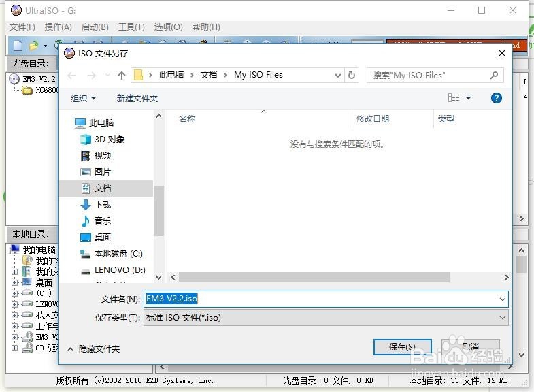Viewport: 534px width, 392px height.
Task: Open the 文件名 dropdown arrow
Action: click(502, 299)
